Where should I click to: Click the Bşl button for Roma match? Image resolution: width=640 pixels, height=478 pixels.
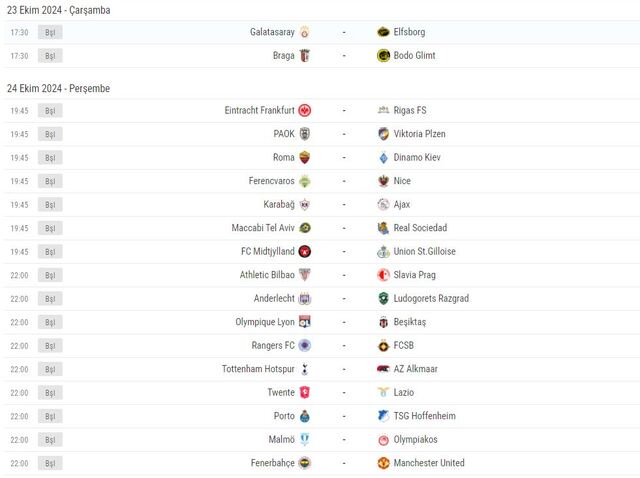[x=50, y=157]
